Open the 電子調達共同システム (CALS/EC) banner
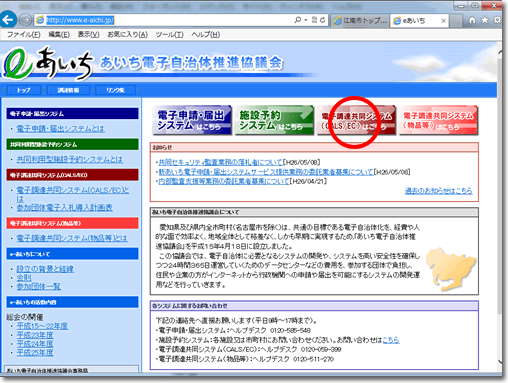Viewport: 508px width, 383px height. point(356,120)
